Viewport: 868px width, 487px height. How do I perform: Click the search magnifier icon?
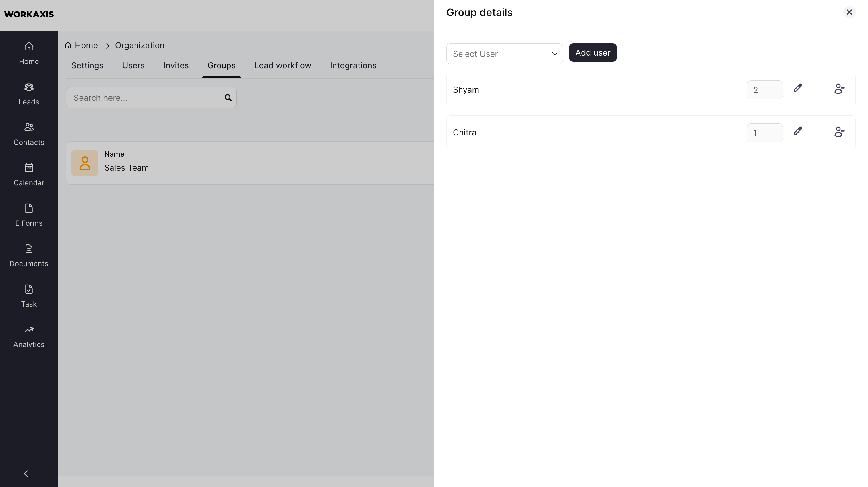click(x=228, y=98)
